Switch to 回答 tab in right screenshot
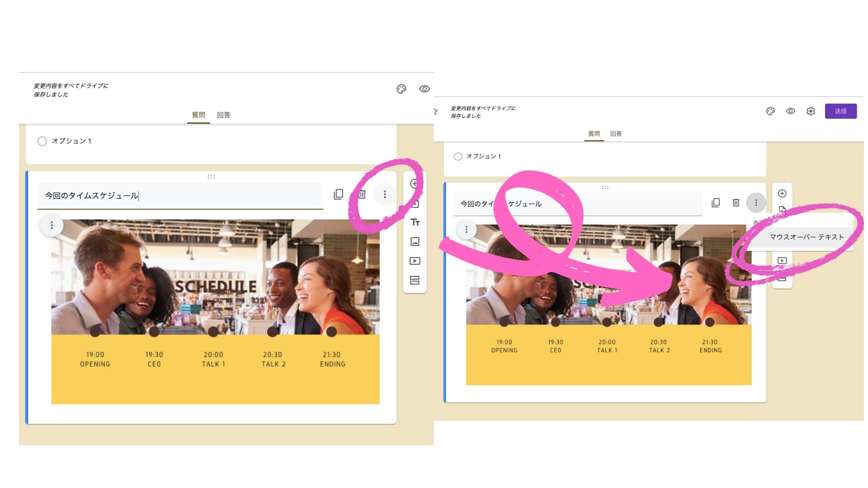Screen dimensions: 868x488 pos(616,134)
